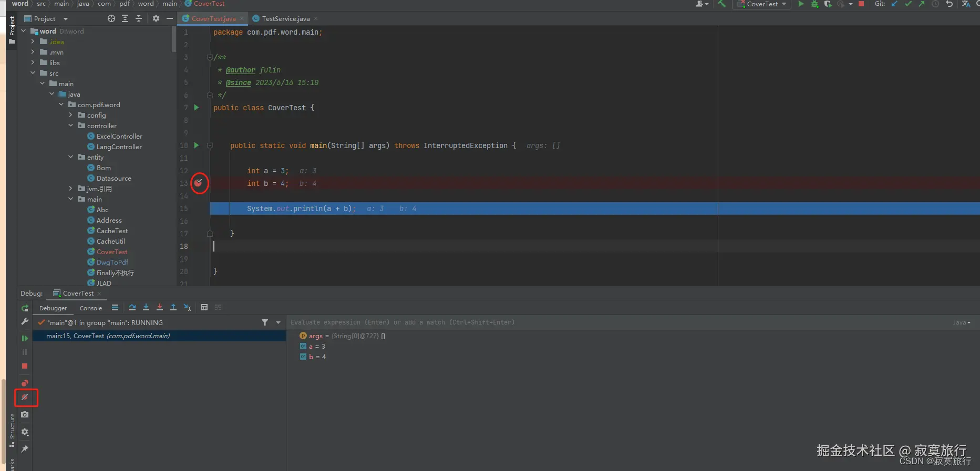Screen dimensions: 980x471
Task: Toggle Mute Breakpoints slashed circle icon
Action: click(x=25, y=397)
